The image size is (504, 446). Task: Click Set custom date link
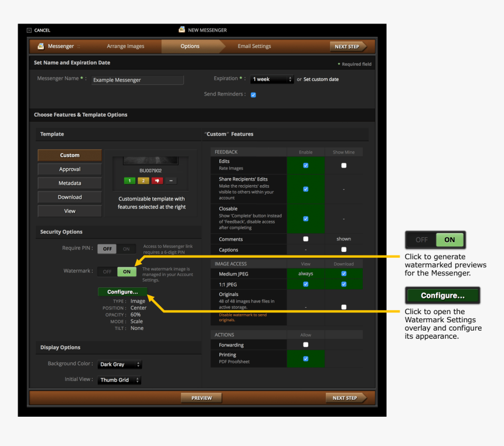point(321,80)
